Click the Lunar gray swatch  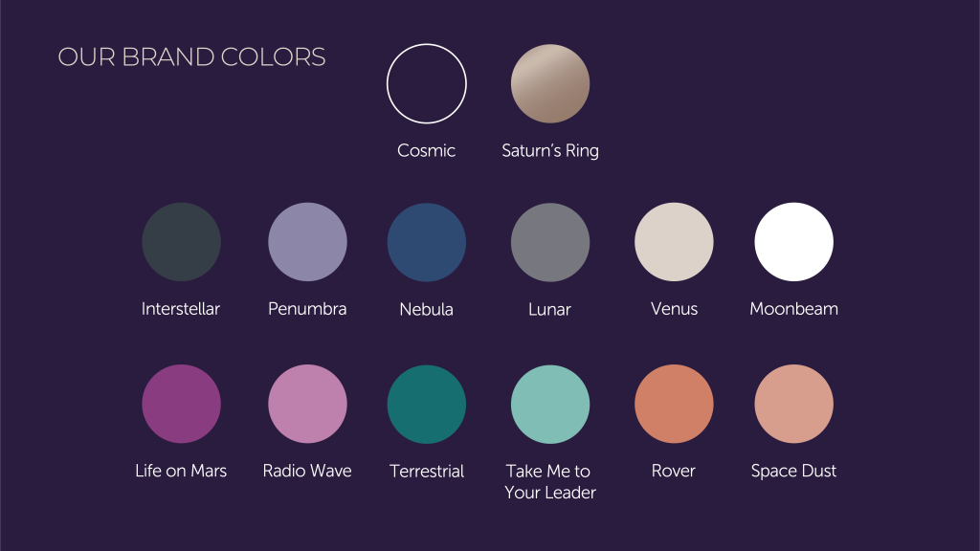pos(550,242)
